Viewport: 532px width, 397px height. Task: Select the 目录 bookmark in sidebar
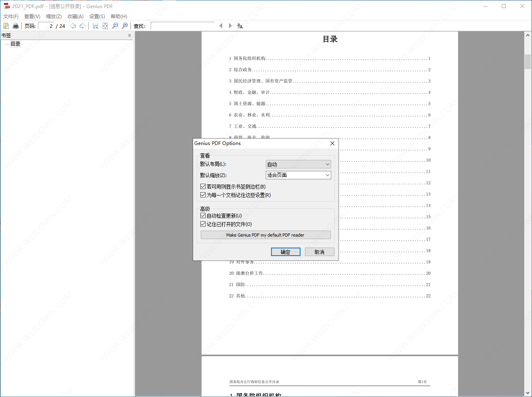(15, 44)
